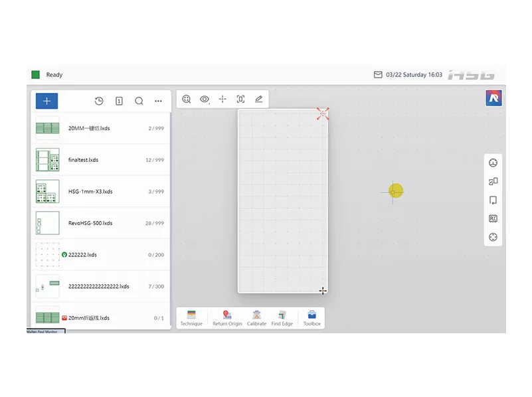Open the Technique panel

pos(191,318)
